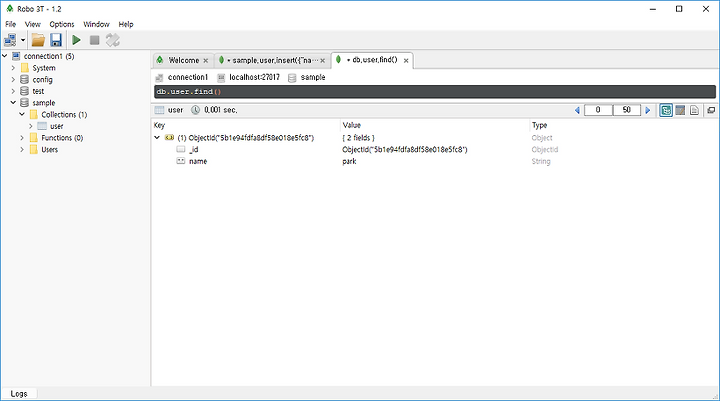Select connection1 in the tree
This screenshot has width=720, height=401.
coord(49,56)
